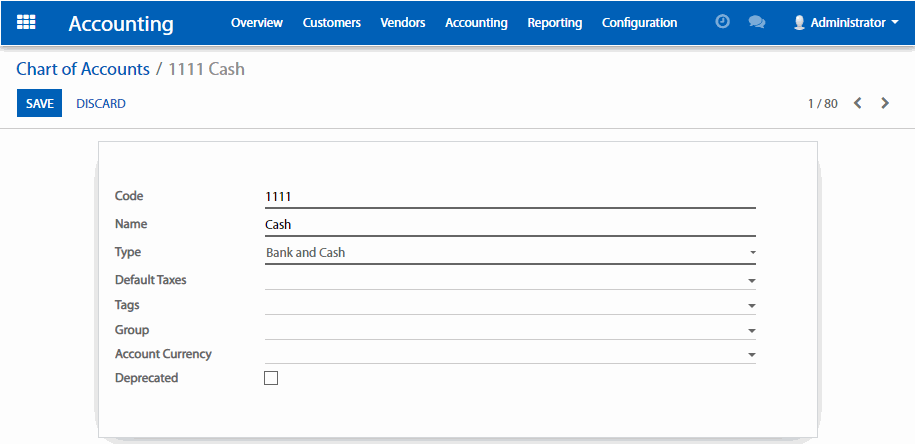Click into the Code input field

[508, 197]
